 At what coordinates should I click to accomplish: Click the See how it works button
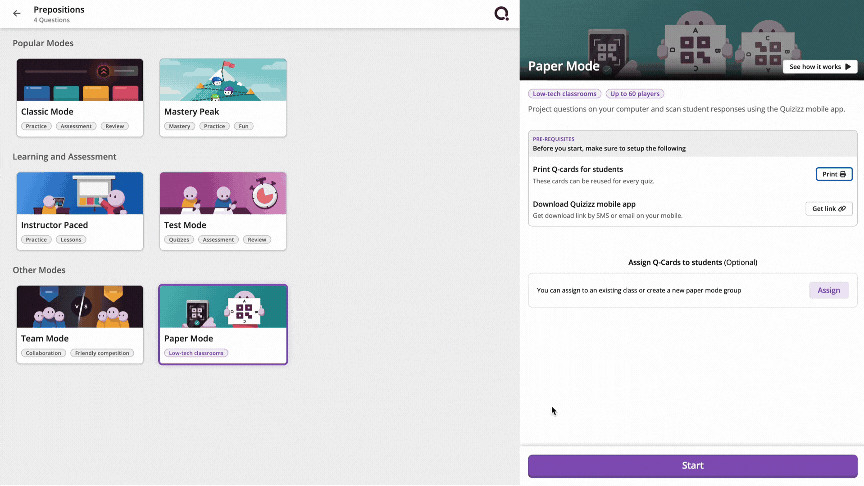click(820, 67)
